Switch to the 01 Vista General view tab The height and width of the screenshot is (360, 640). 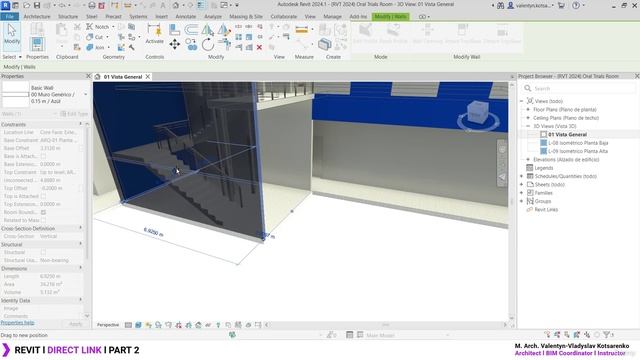coord(122,77)
